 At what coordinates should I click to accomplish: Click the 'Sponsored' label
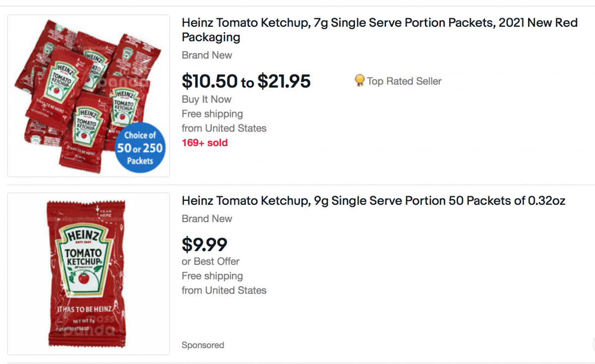point(202,345)
